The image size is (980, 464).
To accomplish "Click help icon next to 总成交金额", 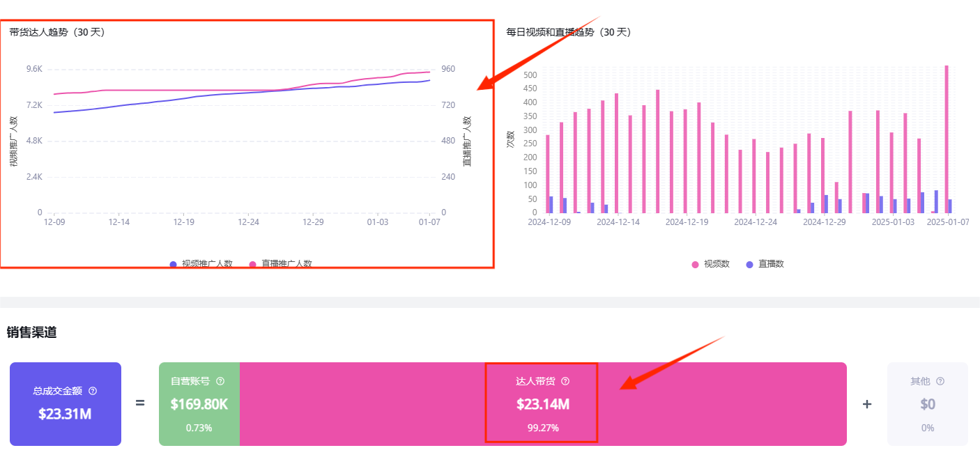I will tap(93, 391).
